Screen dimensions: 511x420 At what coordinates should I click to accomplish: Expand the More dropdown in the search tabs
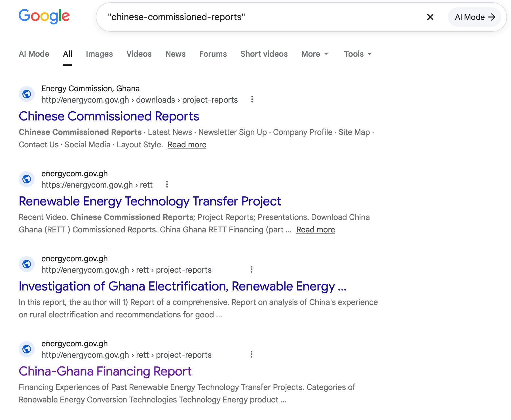[314, 54]
